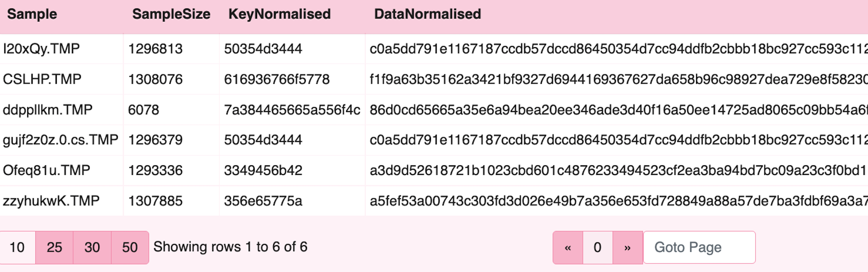Select the row for l20xQy.TMP
Screen dimensions: 868x272
click(40, 49)
